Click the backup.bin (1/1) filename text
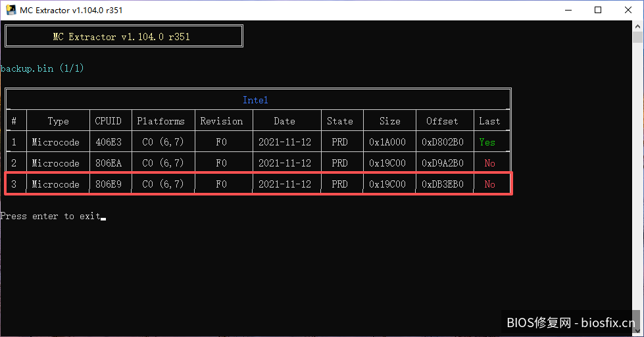Image resolution: width=644 pixels, height=337 pixels. (x=42, y=68)
